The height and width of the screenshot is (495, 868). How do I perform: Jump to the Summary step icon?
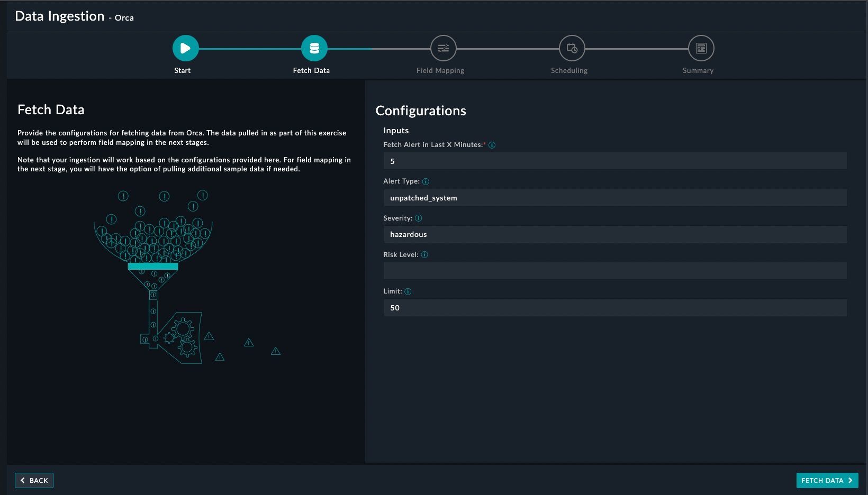(x=701, y=48)
